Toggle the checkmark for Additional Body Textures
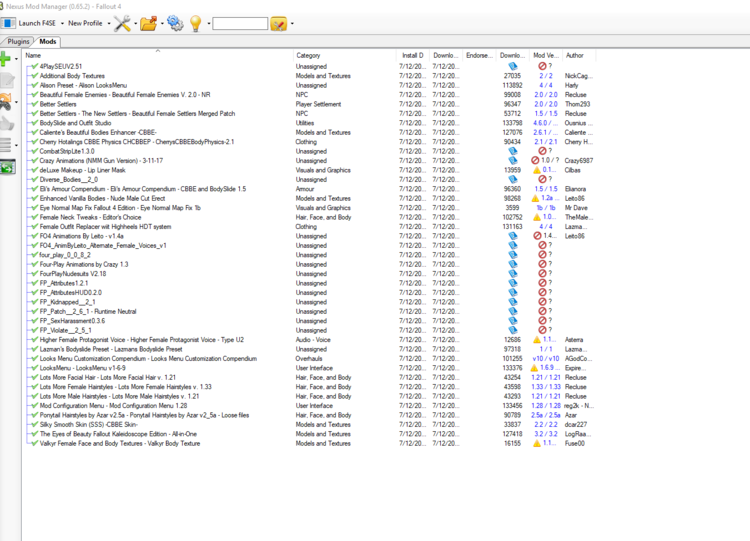Viewport: 750px width, 541px height. (x=34, y=76)
